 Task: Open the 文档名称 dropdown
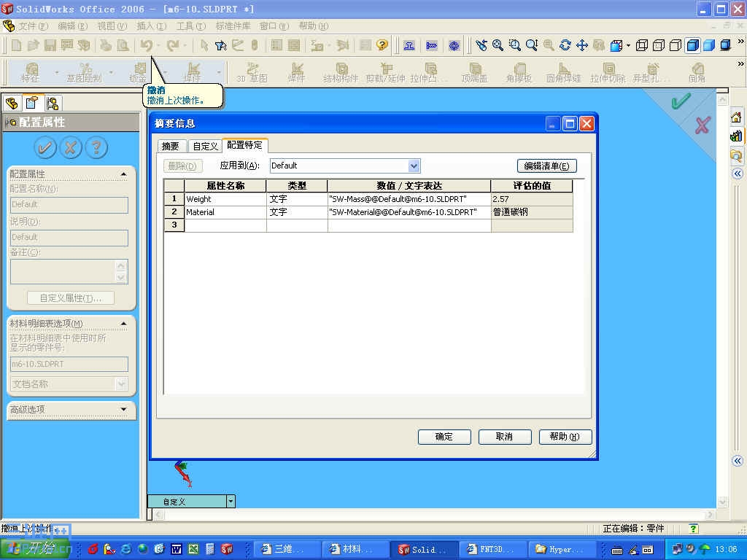(122, 384)
